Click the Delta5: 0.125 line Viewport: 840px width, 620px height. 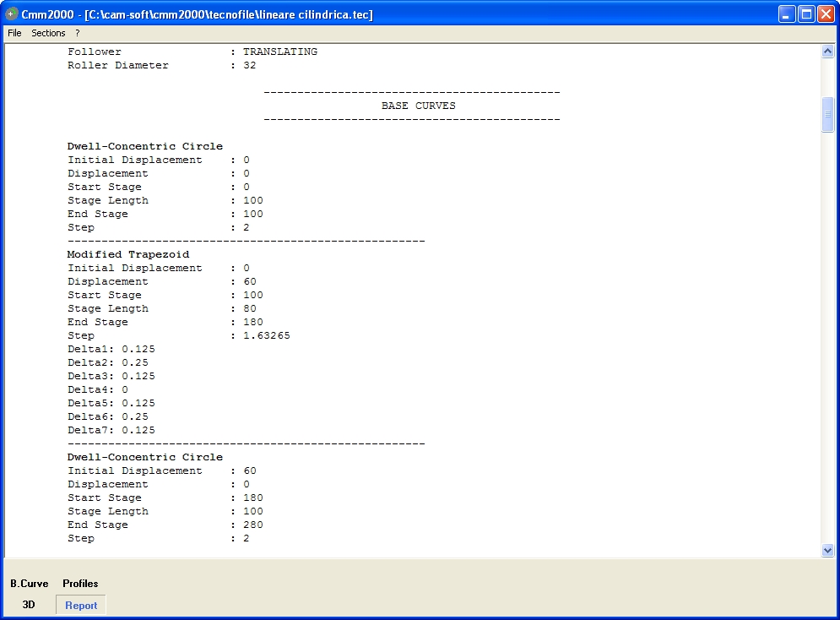coord(111,403)
